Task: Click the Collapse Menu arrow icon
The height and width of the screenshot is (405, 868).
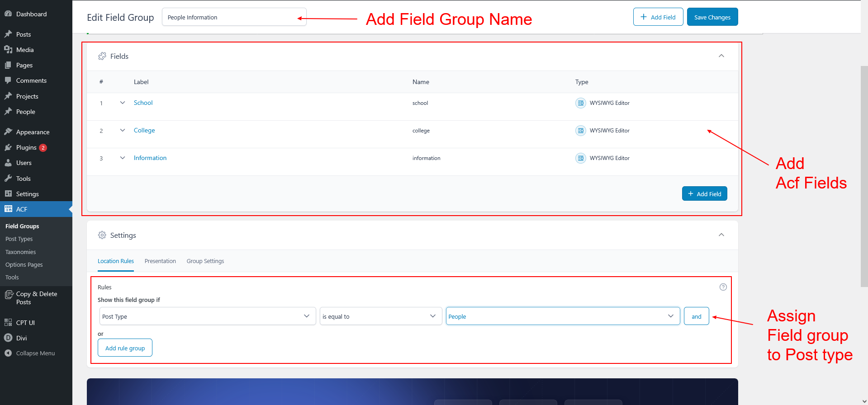Action: (8, 353)
